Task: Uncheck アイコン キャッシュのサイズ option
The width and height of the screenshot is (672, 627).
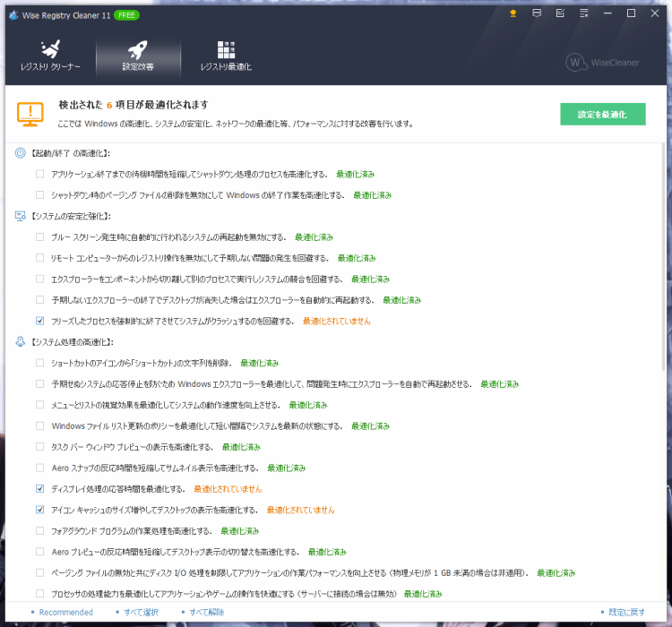Action: [x=39, y=510]
